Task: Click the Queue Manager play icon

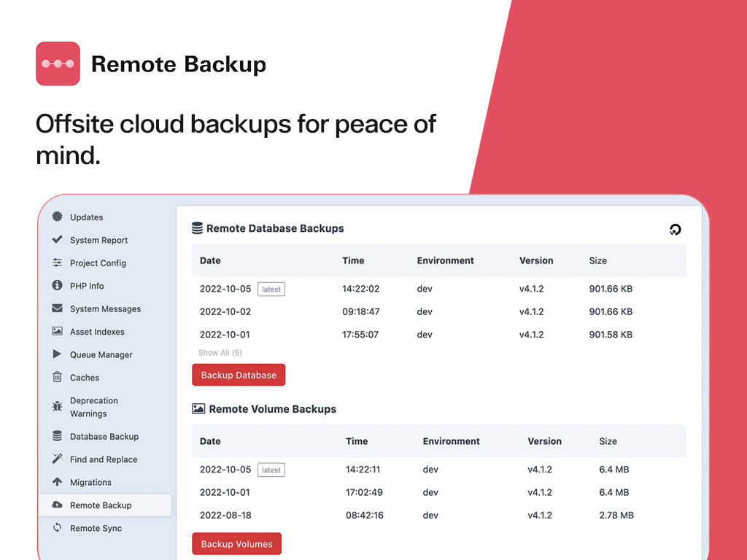Action: [56, 354]
